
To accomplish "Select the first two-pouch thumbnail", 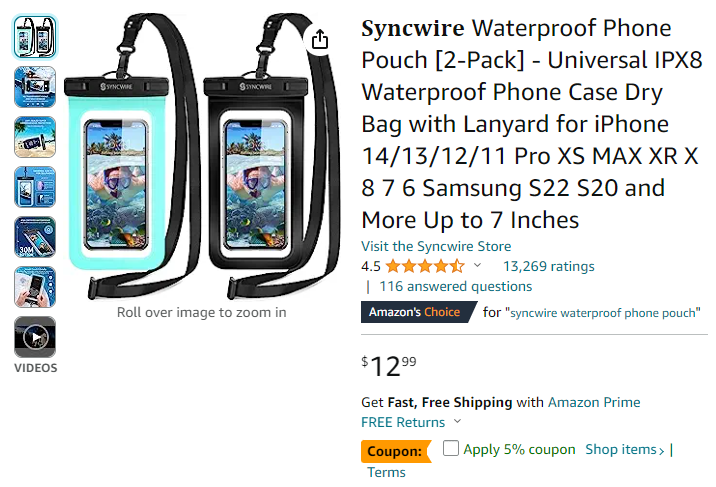I will pyautogui.click(x=35, y=37).
